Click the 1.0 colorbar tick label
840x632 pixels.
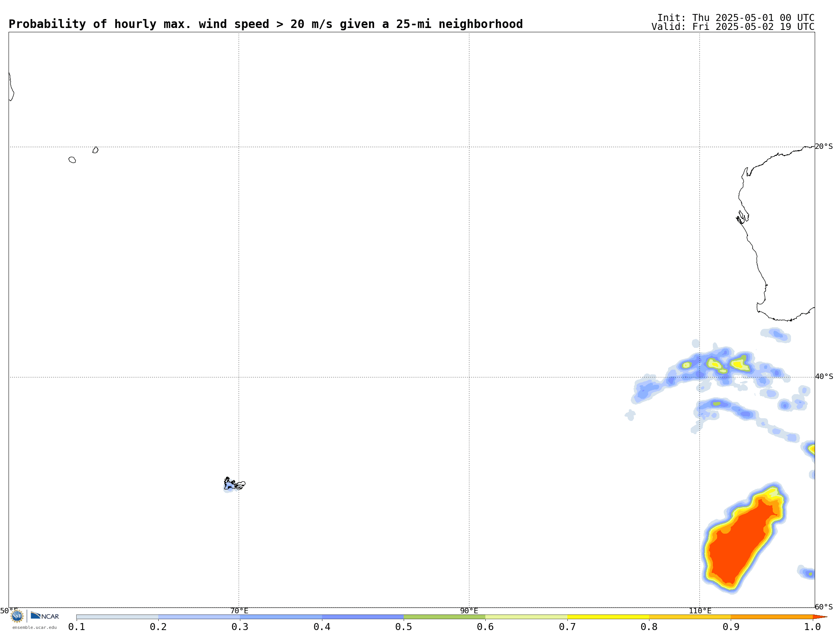(x=812, y=627)
